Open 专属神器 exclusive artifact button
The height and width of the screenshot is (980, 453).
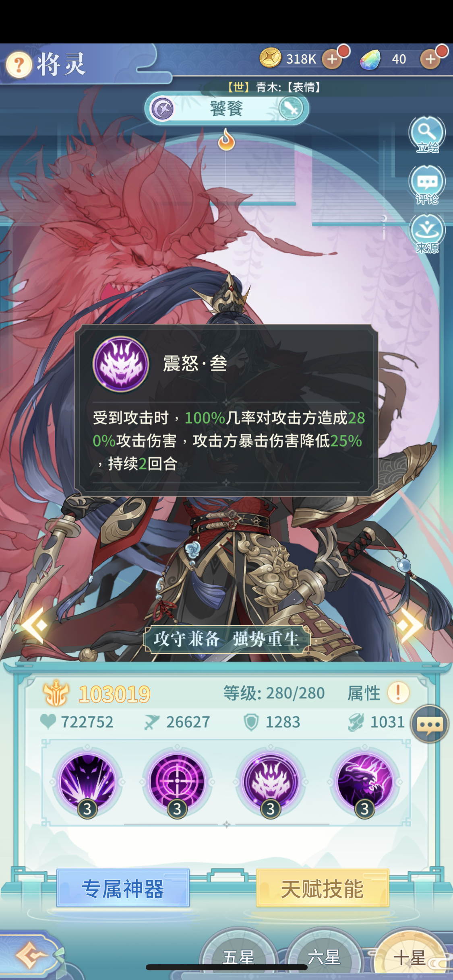click(x=123, y=888)
